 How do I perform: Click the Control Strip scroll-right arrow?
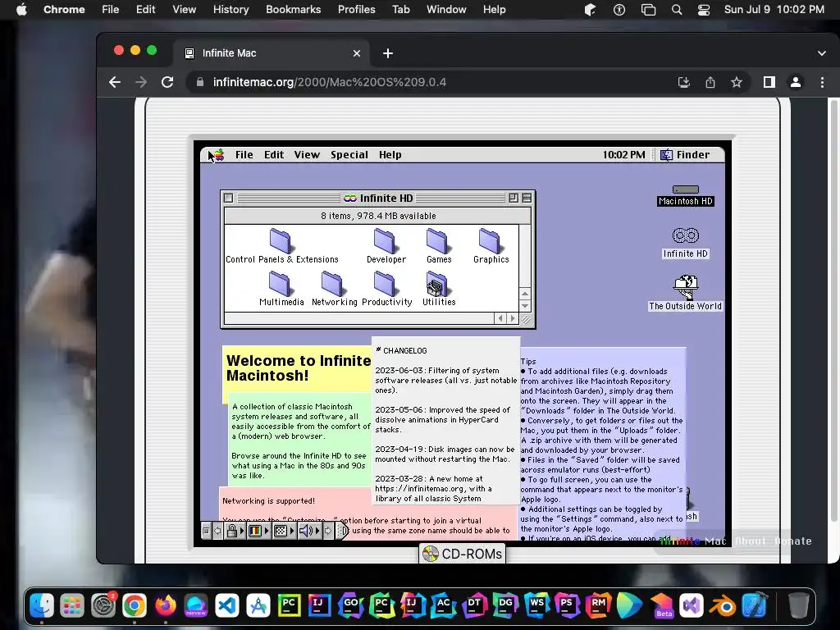pos(328,531)
